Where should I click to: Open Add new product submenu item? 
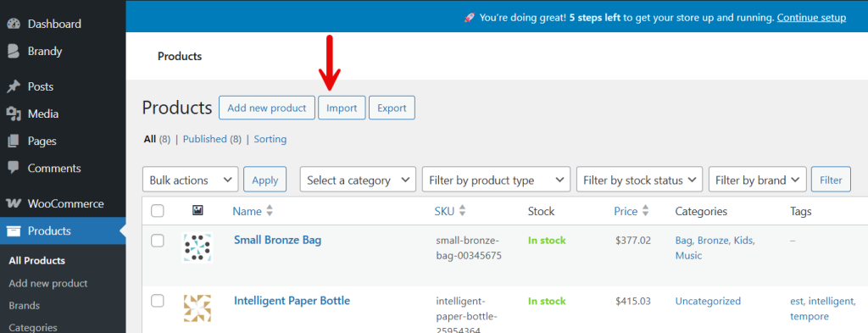click(x=48, y=283)
